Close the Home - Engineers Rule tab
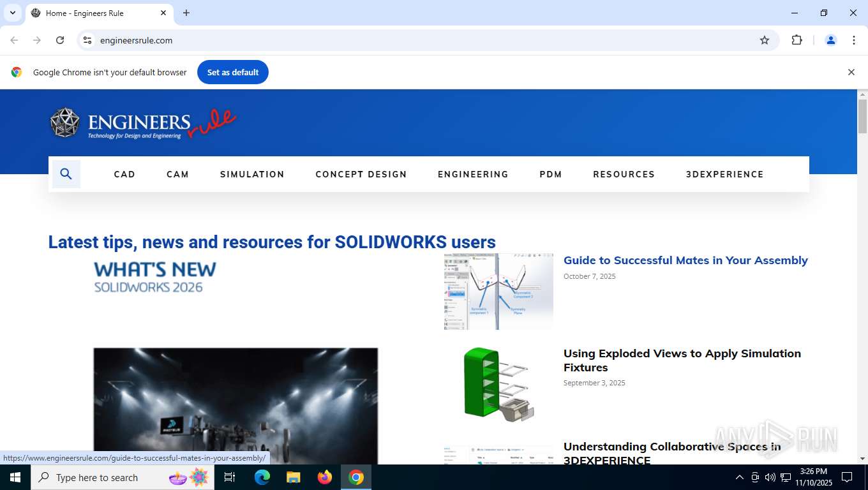The image size is (868, 490). 163,13
